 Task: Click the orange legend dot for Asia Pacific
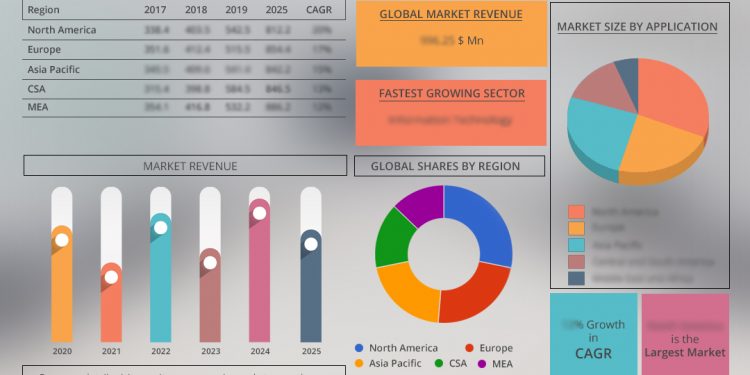tap(359, 364)
